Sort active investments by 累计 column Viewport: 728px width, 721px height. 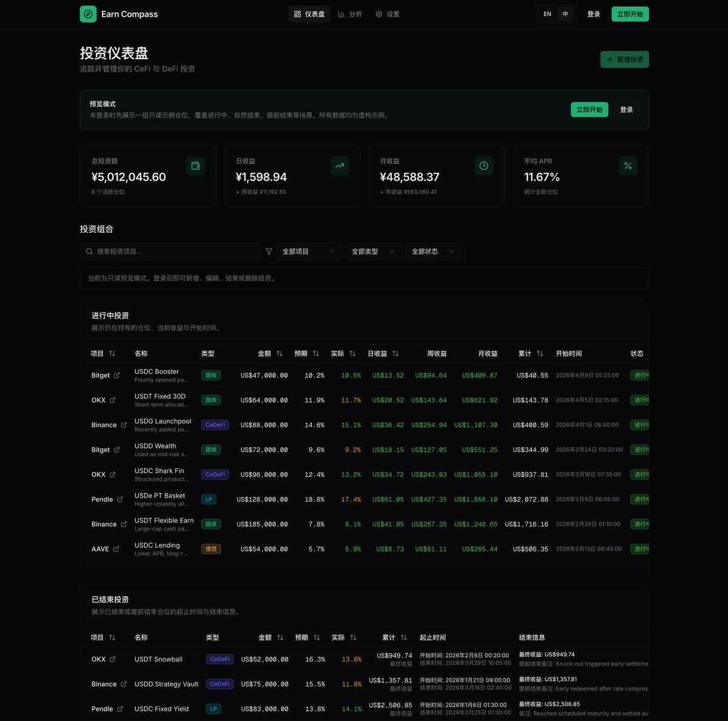531,353
